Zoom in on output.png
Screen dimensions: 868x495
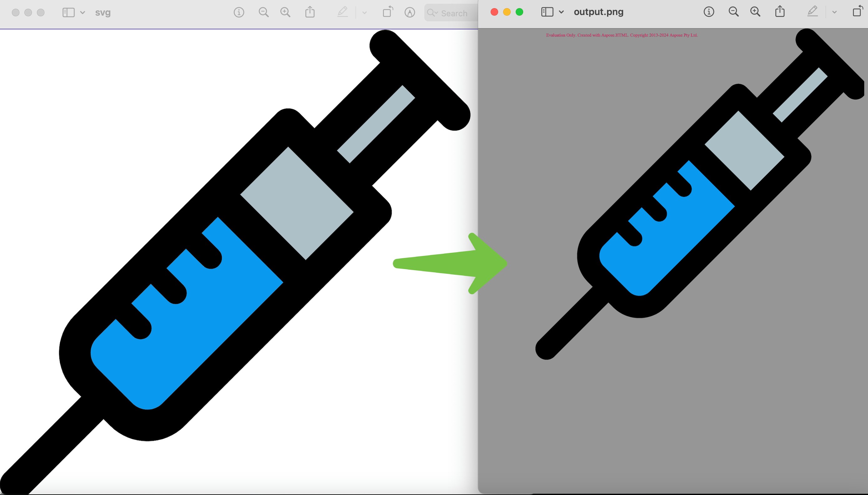(755, 12)
